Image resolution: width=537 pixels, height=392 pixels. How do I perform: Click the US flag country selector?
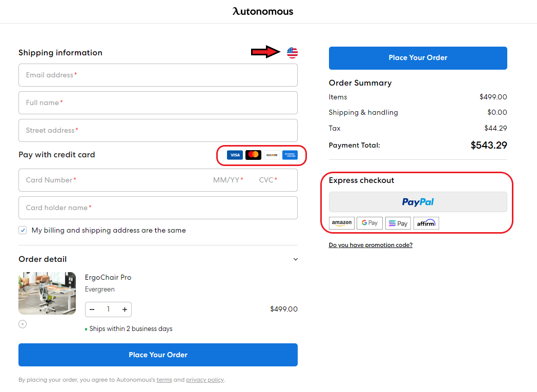(x=292, y=53)
